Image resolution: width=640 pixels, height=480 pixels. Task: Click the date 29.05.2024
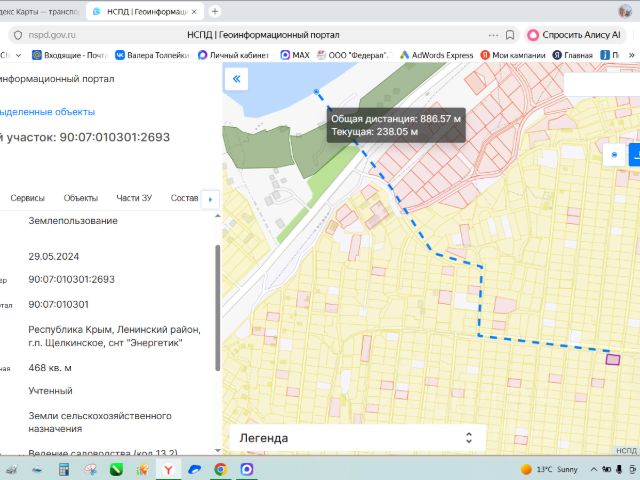[x=53, y=256]
